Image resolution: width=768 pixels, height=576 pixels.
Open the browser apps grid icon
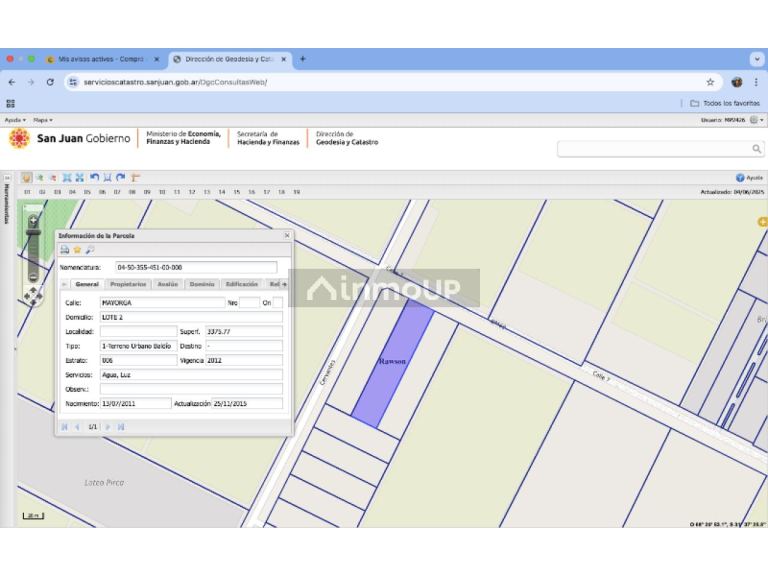(x=11, y=103)
